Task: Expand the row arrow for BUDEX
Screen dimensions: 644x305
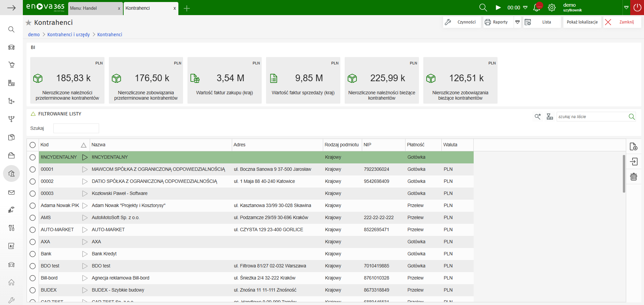Action: pyautogui.click(x=85, y=290)
